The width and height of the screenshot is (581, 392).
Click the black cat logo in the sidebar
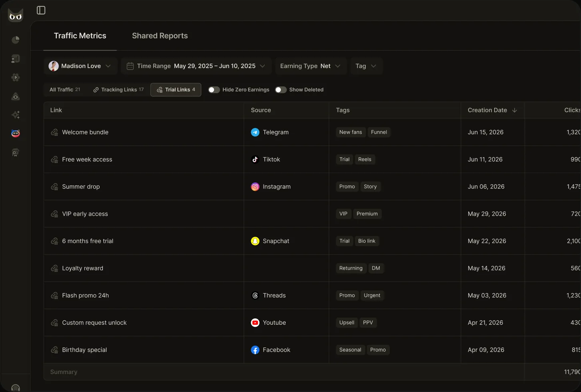pos(16,15)
